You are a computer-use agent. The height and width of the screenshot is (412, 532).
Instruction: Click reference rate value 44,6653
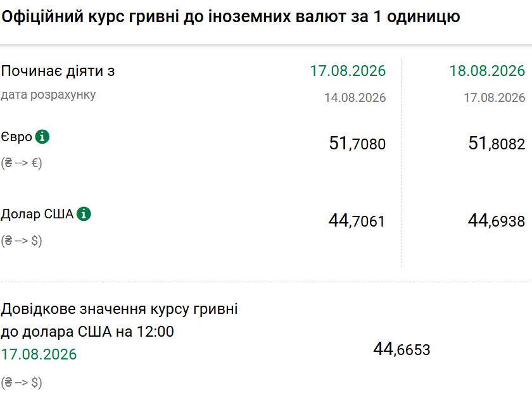coord(402,349)
